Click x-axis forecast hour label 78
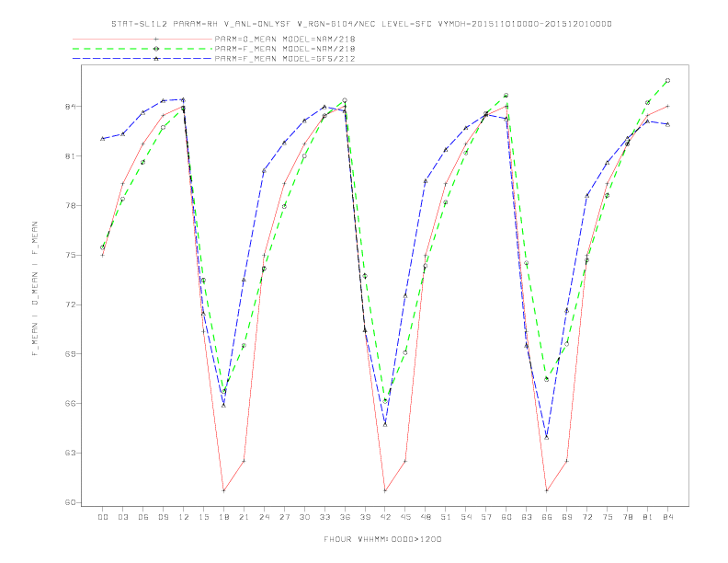Viewport: 728px width, 563px height. pyautogui.click(x=628, y=517)
